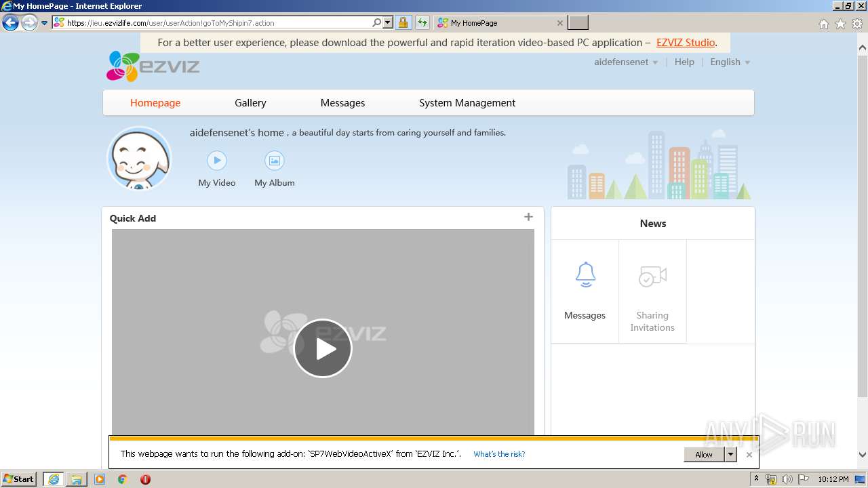Click the EZVIZ logo
868x488 pixels.
tap(153, 66)
